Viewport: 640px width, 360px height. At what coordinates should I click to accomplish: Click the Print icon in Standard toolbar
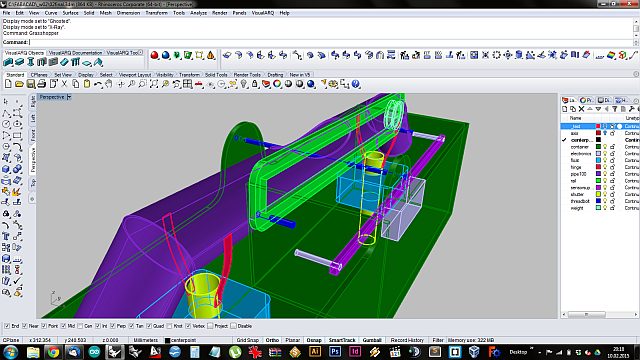[x=41, y=84]
